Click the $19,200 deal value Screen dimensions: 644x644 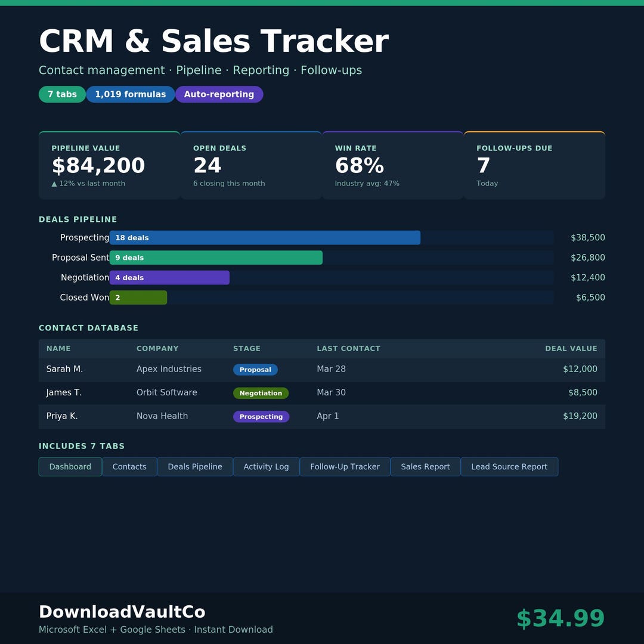click(x=580, y=416)
